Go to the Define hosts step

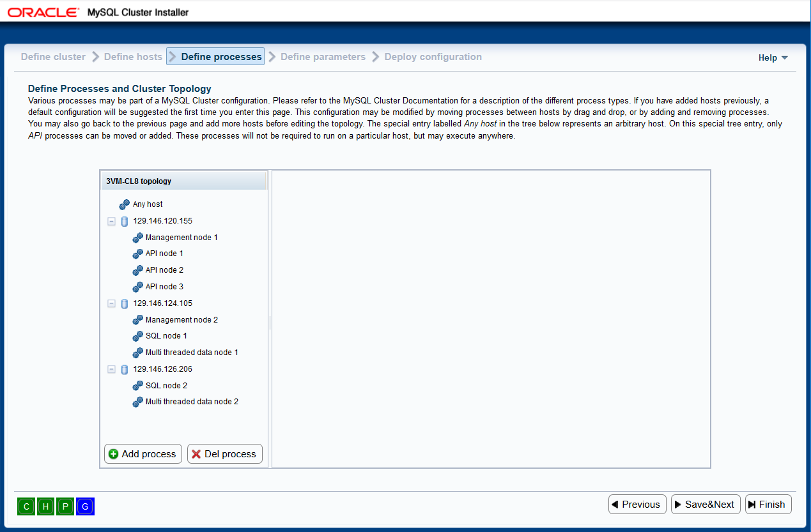tap(133, 57)
